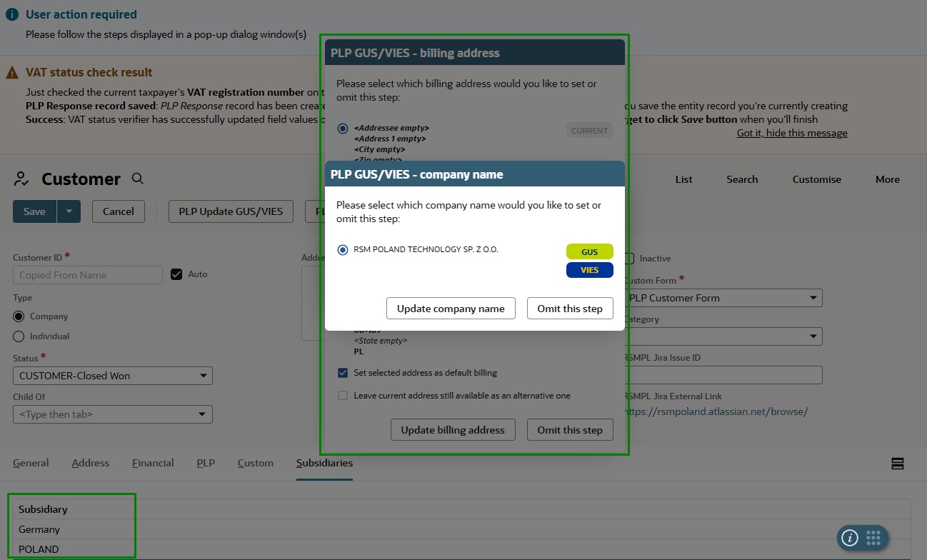
Task: Expand the Status dropdown CUSTOMER-Closed Won
Action: (x=113, y=376)
